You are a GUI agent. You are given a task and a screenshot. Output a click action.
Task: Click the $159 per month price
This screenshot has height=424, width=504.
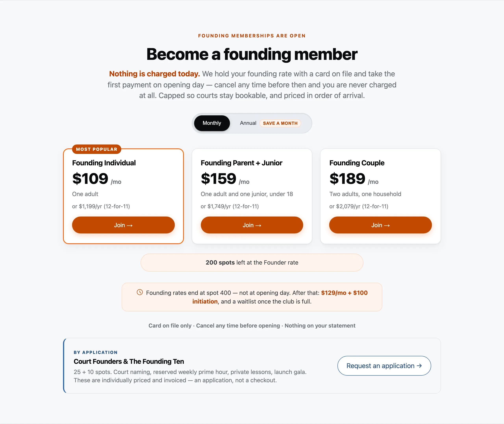coord(225,179)
